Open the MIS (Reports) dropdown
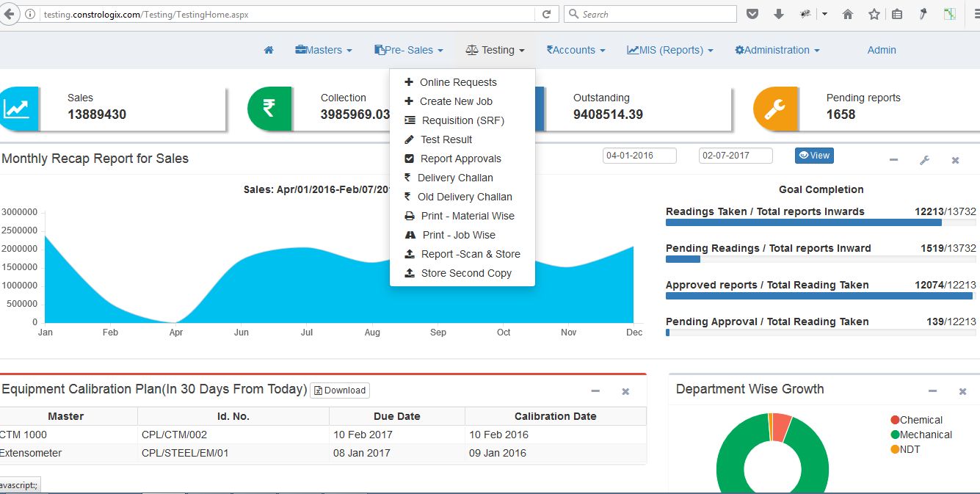980x494 pixels. [670, 50]
